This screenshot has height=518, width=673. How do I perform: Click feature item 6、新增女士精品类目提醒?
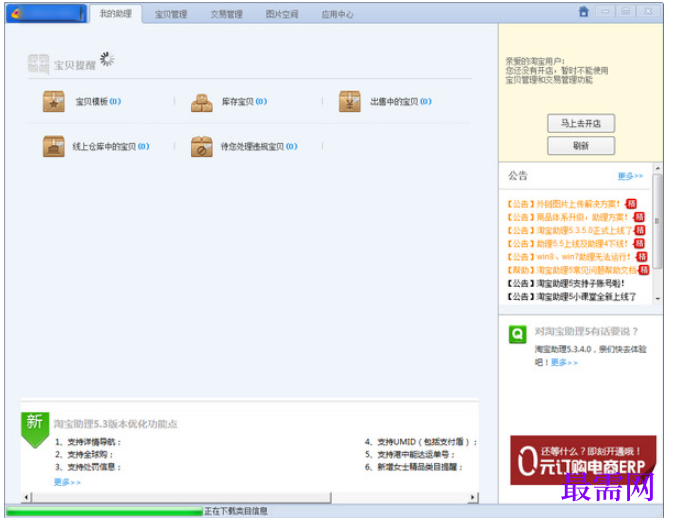(414, 467)
